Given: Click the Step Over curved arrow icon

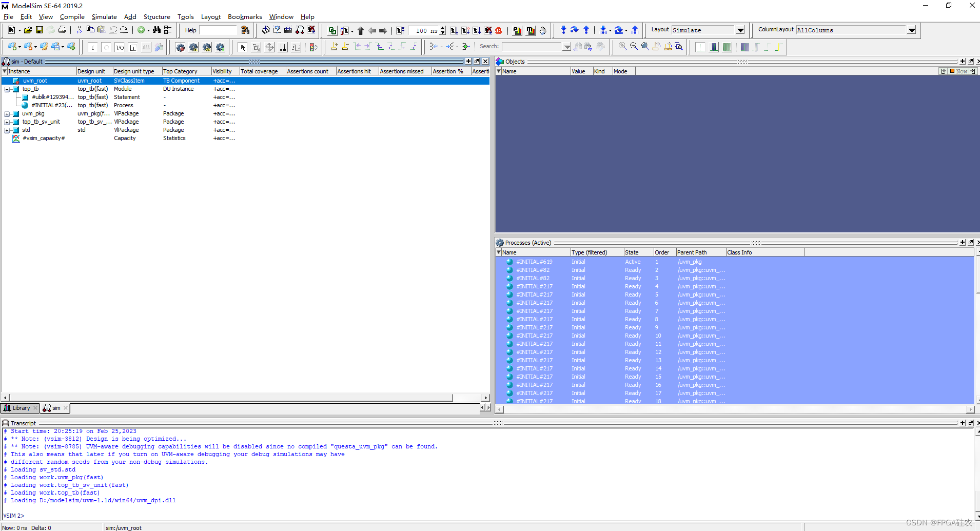Looking at the screenshot, I should pyautogui.click(x=575, y=30).
